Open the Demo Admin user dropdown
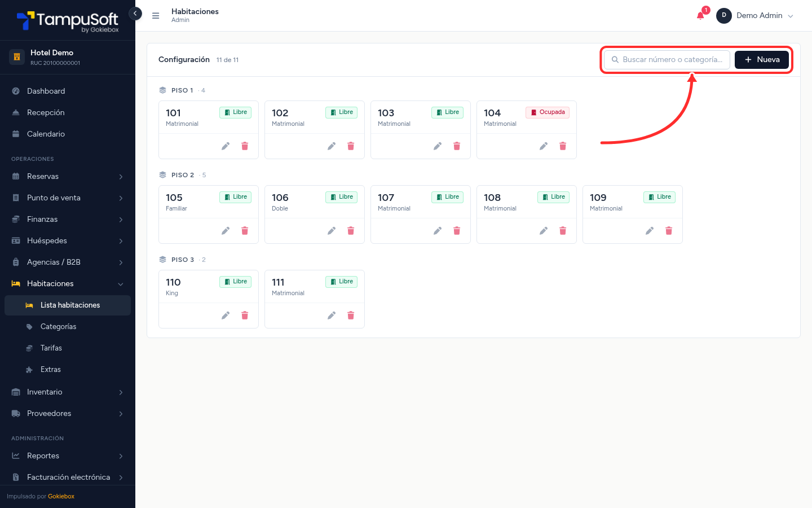Screen dimensions: 812x508 coord(755,16)
